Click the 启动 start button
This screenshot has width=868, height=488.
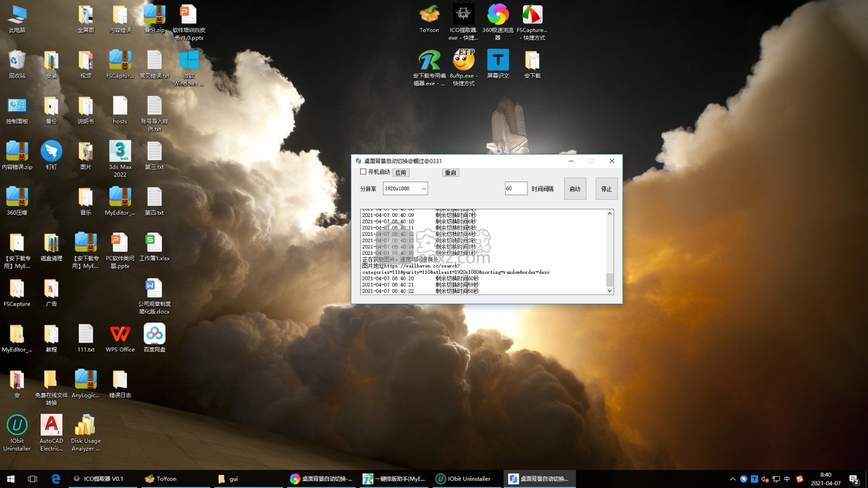tap(575, 189)
